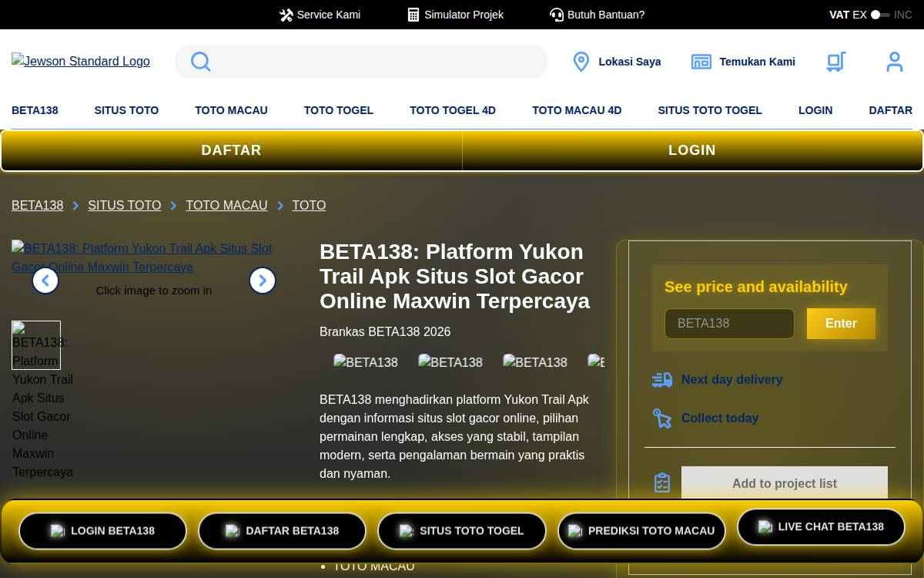Open the TOTO MACAU menu item

click(x=231, y=110)
